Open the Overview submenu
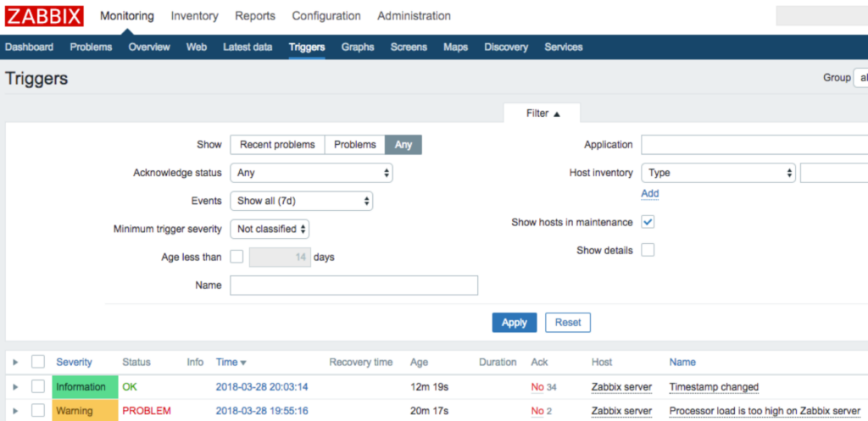Viewport: 868px width, 421px height. pos(149,47)
